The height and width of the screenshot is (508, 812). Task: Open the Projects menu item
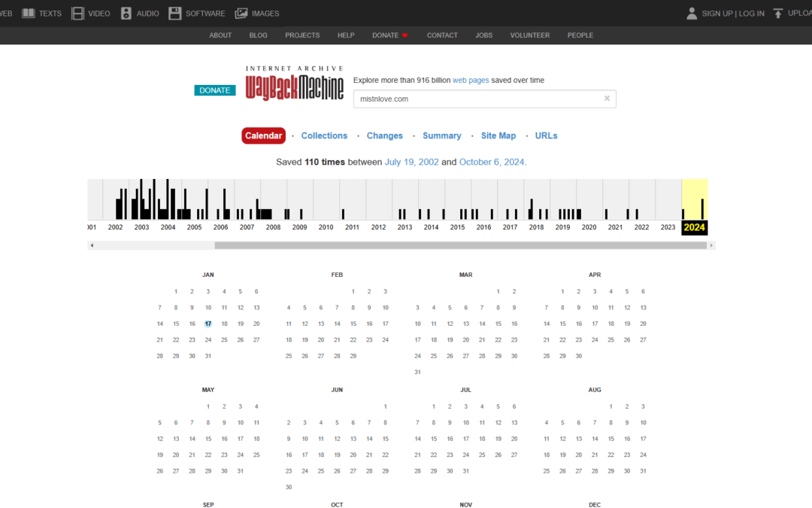pyautogui.click(x=302, y=35)
